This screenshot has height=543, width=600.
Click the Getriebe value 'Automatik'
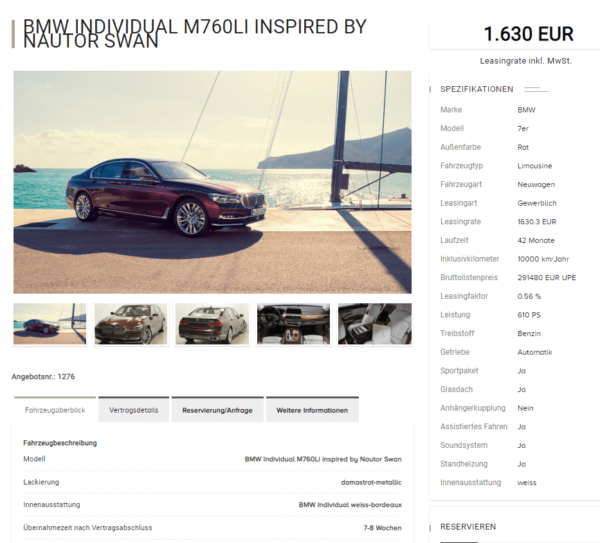[535, 352]
